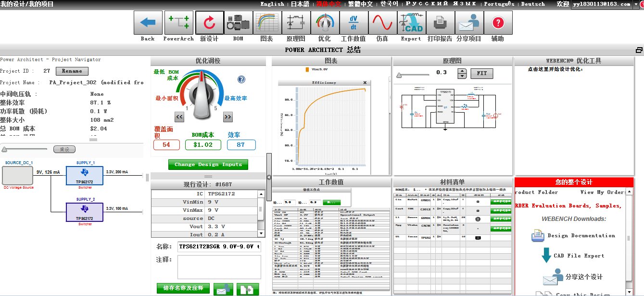Open the PowerArch toolbar icon
This screenshot has height=296, width=644.
click(178, 23)
